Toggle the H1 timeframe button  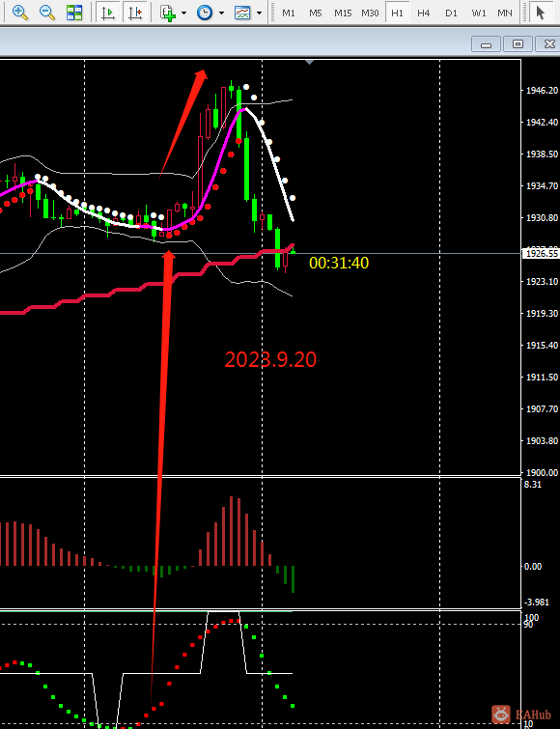tap(397, 13)
